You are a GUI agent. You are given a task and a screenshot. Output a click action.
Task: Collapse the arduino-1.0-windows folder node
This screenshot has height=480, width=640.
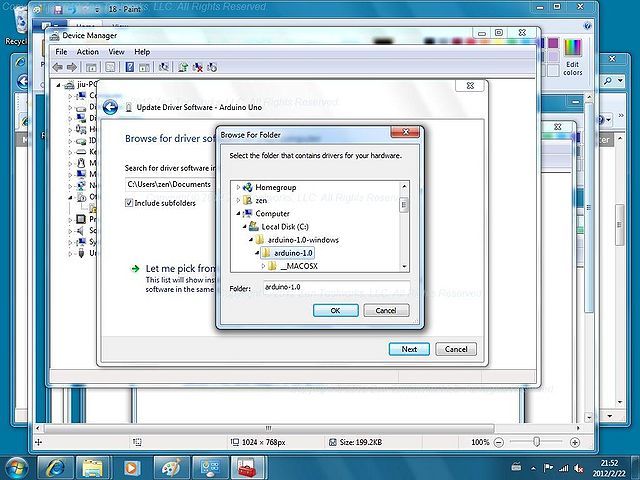pyautogui.click(x=251, y=240)
